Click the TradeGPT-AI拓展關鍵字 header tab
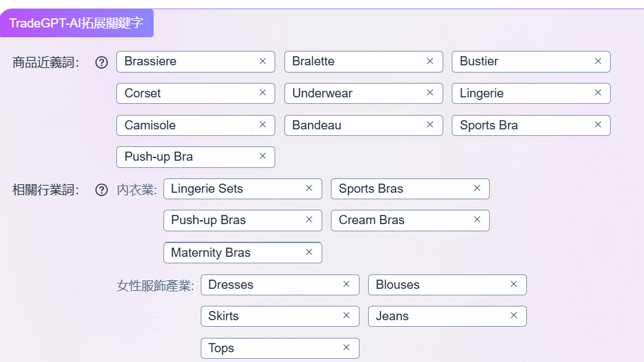Viewport: 644px width, 362px height. pos(76,23)
